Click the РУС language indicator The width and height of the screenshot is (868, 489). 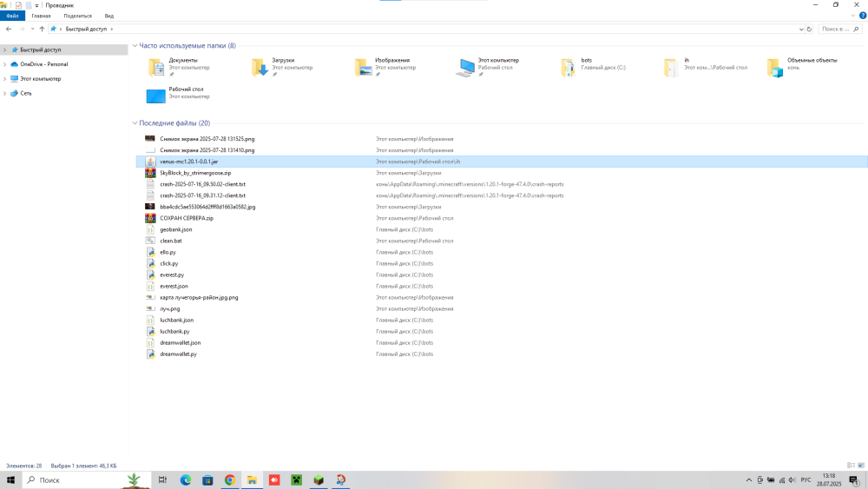806,480
